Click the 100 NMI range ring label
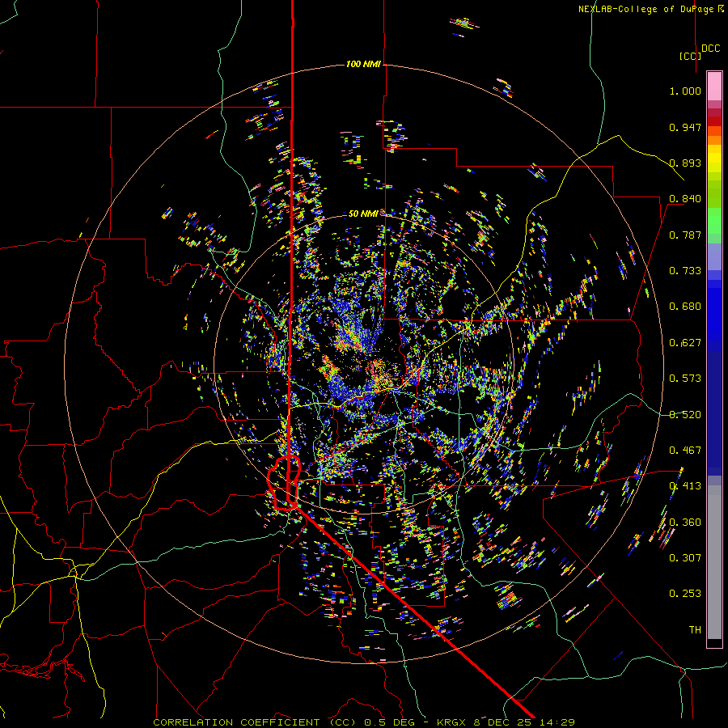The height and width of the screenshot is (728, 728). [363, 64]
